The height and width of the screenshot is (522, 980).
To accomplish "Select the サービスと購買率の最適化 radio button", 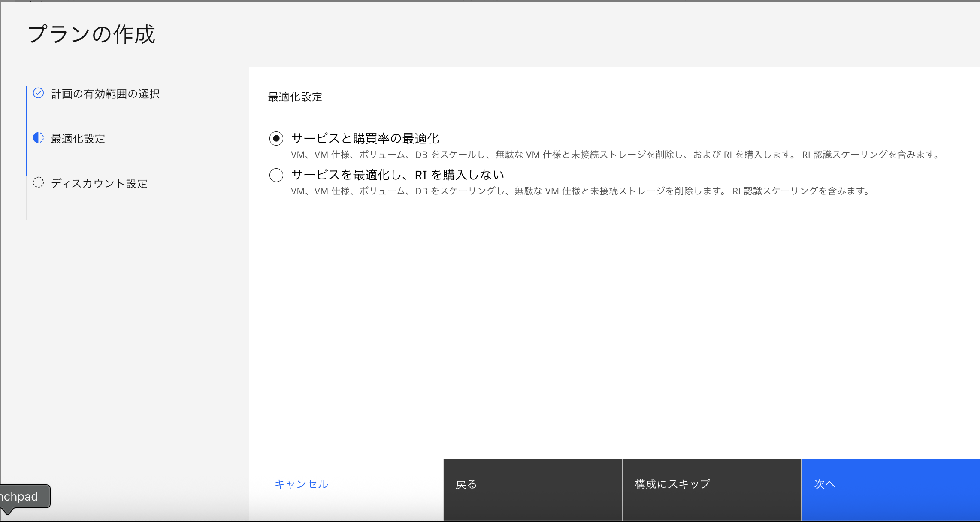I will tap(276, 138).
